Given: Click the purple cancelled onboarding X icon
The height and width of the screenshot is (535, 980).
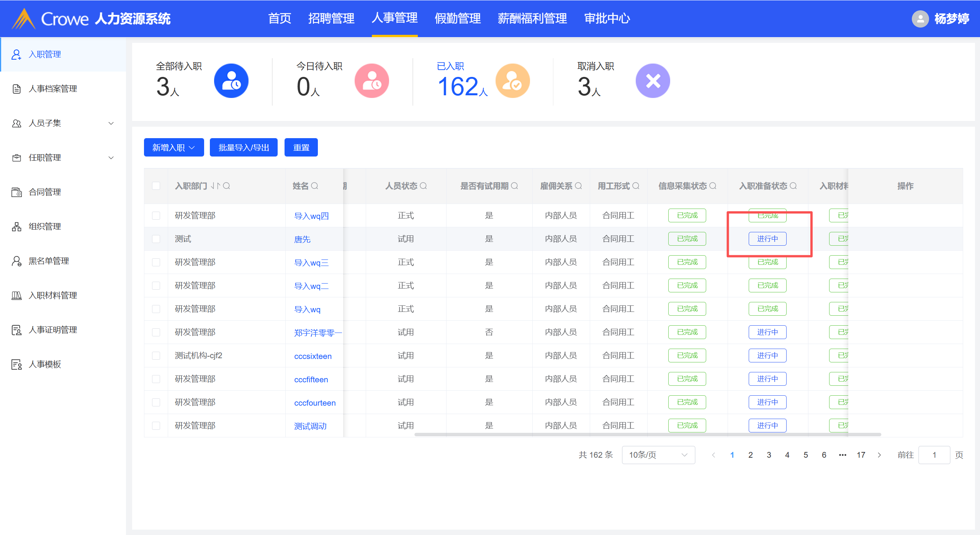Looking at the screenshot, I should tap(653, 81).
